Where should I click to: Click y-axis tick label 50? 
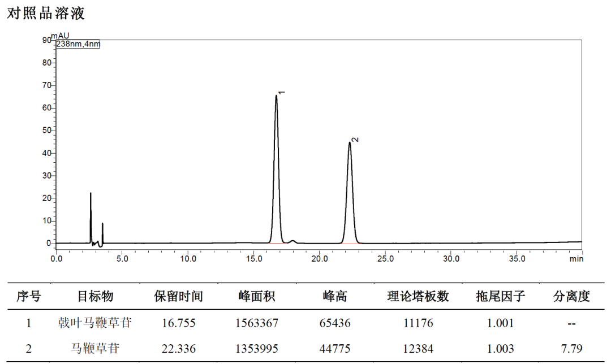tap(47, 131)
